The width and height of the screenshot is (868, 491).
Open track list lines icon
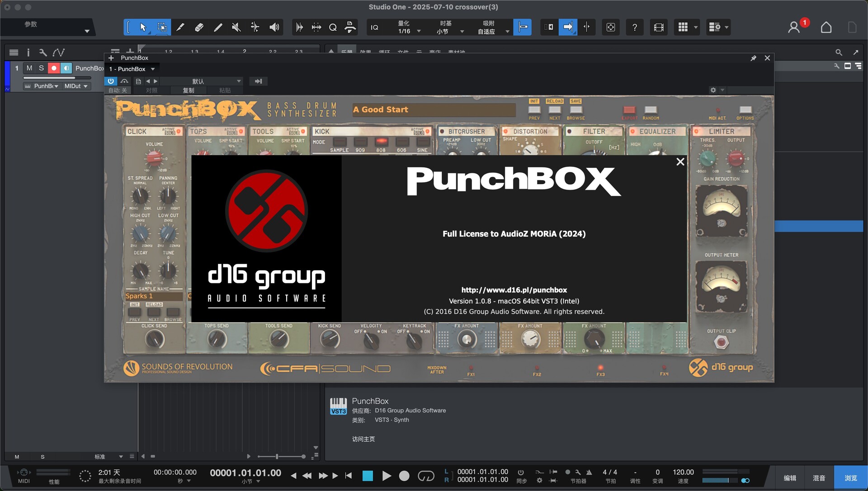[x=14, y=52]
